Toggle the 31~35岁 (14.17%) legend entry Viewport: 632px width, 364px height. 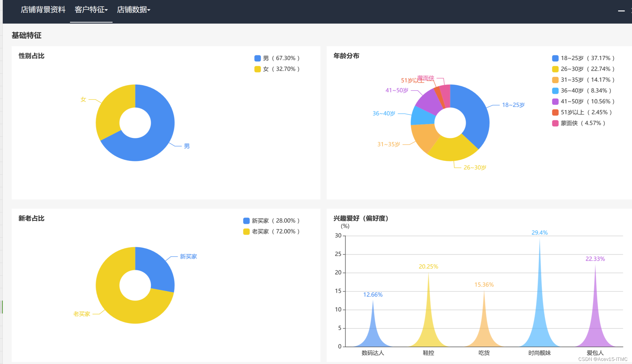tap(583, 80)
